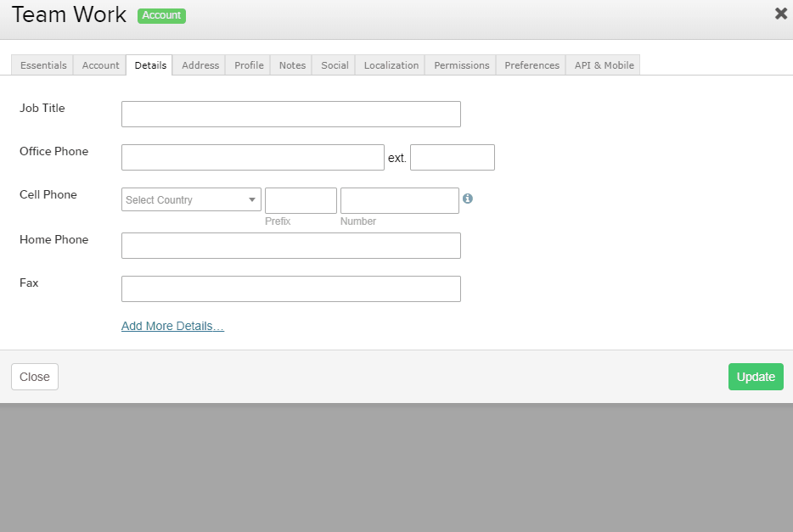Viewport: 793px width, 532px height.
Task: Switch to API & Mobile tab
Action: (x=604, y=65)
